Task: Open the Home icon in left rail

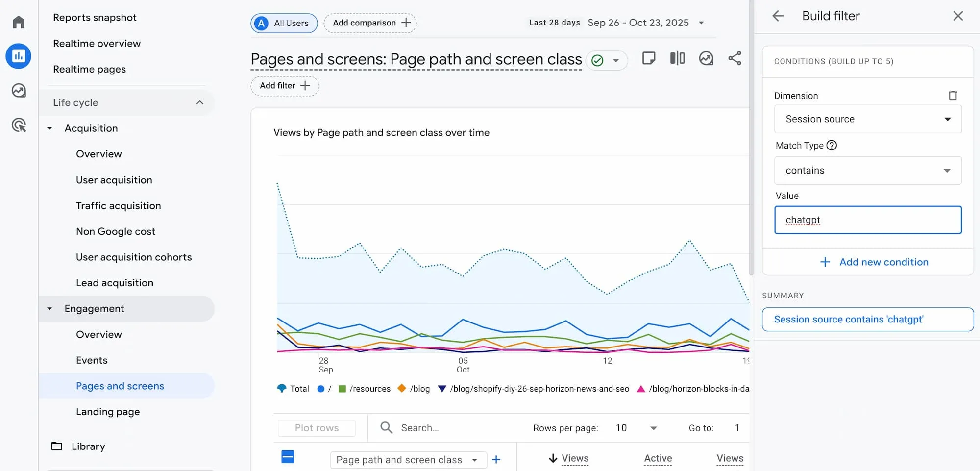Action: point(18,22)
